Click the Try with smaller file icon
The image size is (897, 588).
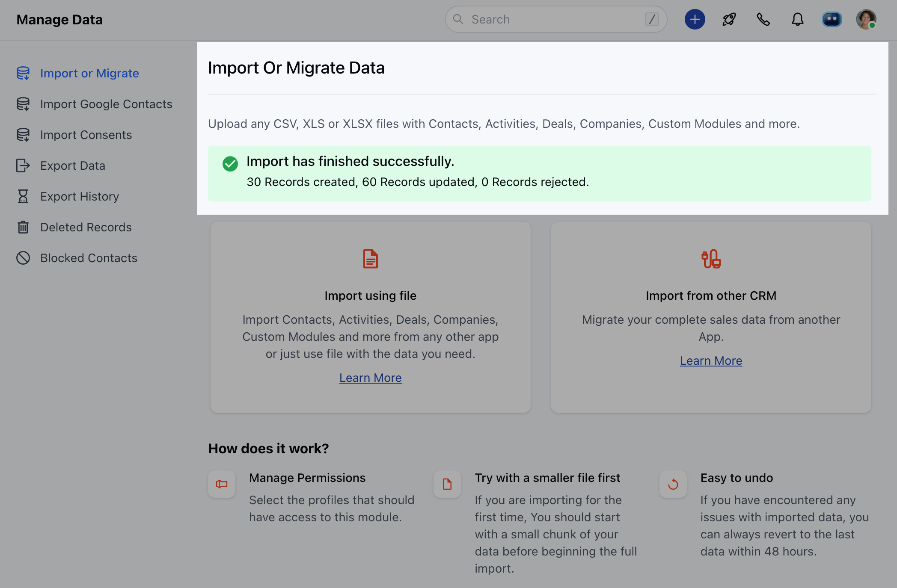point(447,484)
